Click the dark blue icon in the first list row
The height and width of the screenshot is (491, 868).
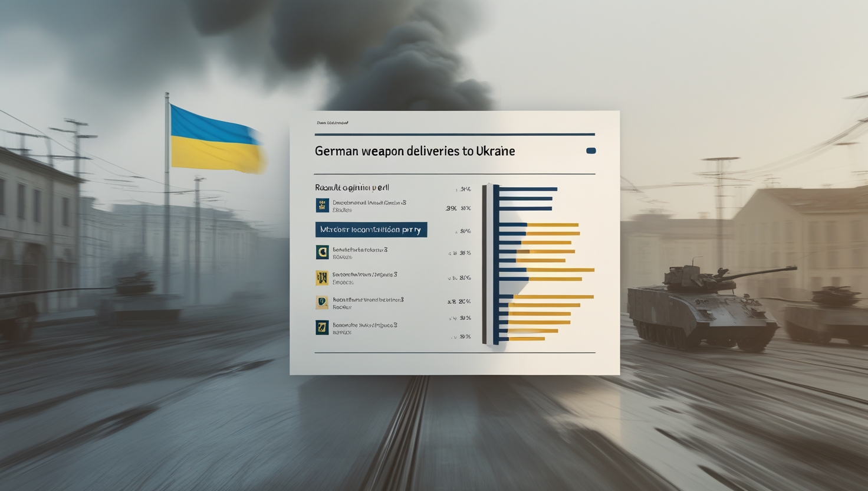(322, 205)
